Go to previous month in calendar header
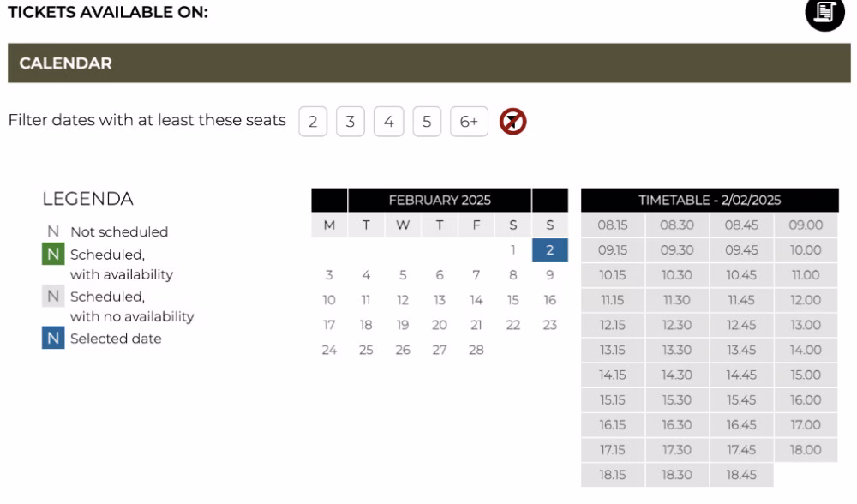The height and width of the screenshot is (504, 857). click(329, 201)
